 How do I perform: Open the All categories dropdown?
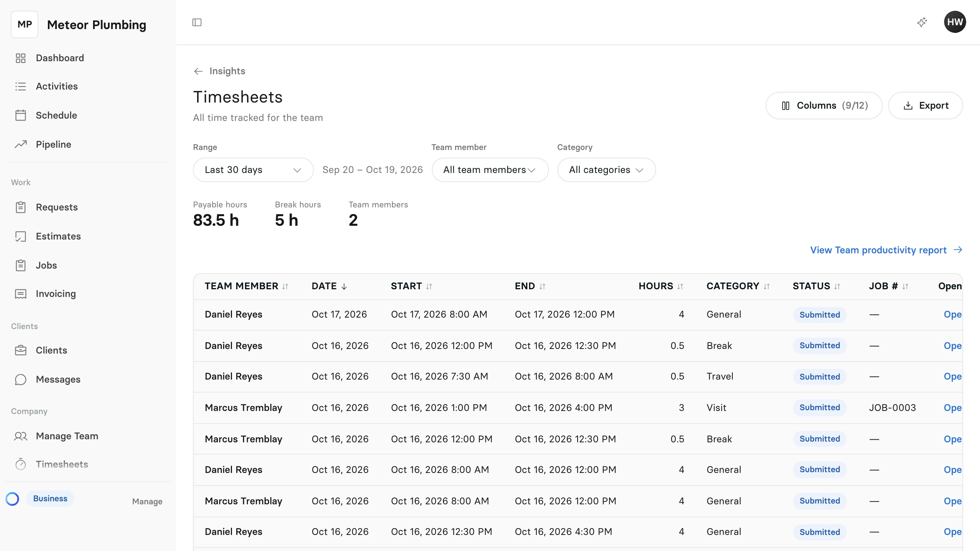pos(606,170)
